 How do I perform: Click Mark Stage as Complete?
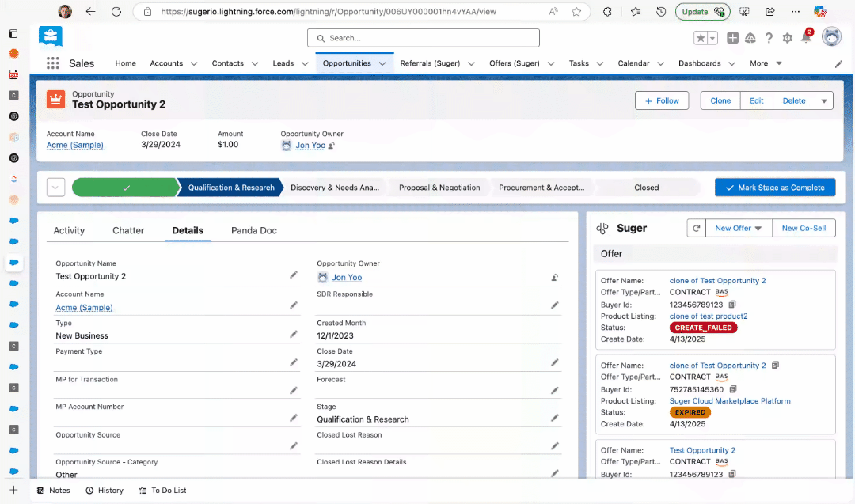click(775, 188)
